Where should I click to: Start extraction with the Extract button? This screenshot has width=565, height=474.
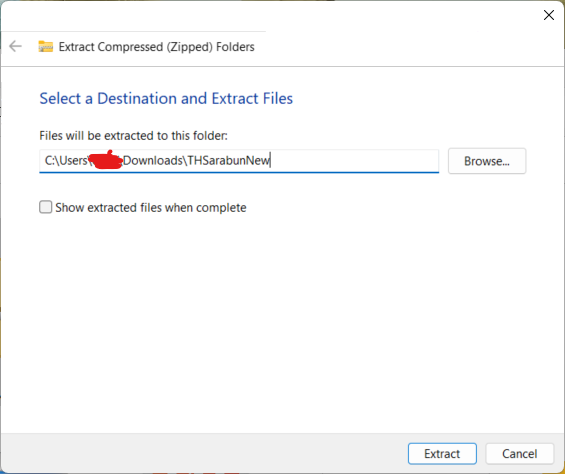tap(442, 453)
